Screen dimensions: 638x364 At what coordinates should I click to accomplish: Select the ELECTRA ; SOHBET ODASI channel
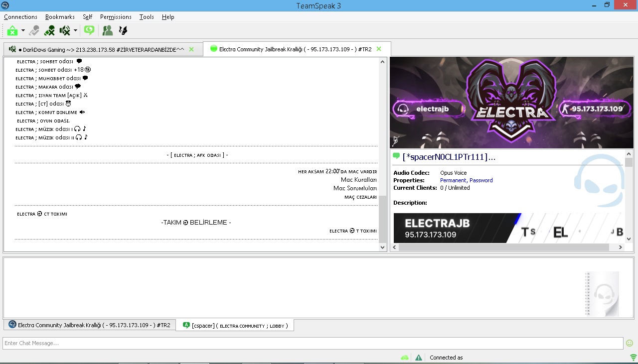click(49, 62)
